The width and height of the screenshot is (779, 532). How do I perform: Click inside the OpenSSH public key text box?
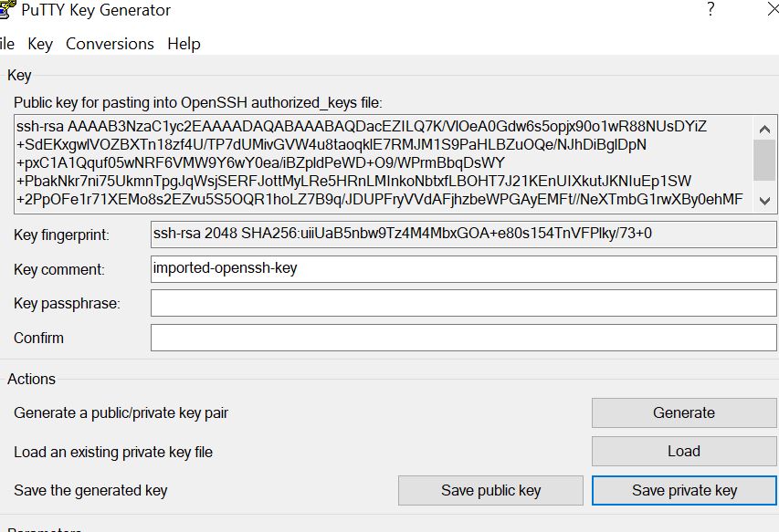coord(384,164)
